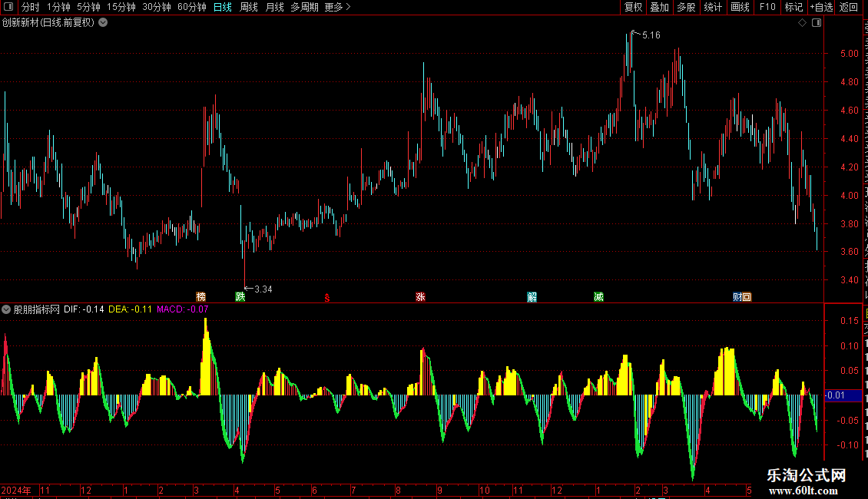868x499 pixels.
Task: Open the 跌 event marker
Action: (x=240, y=297)
